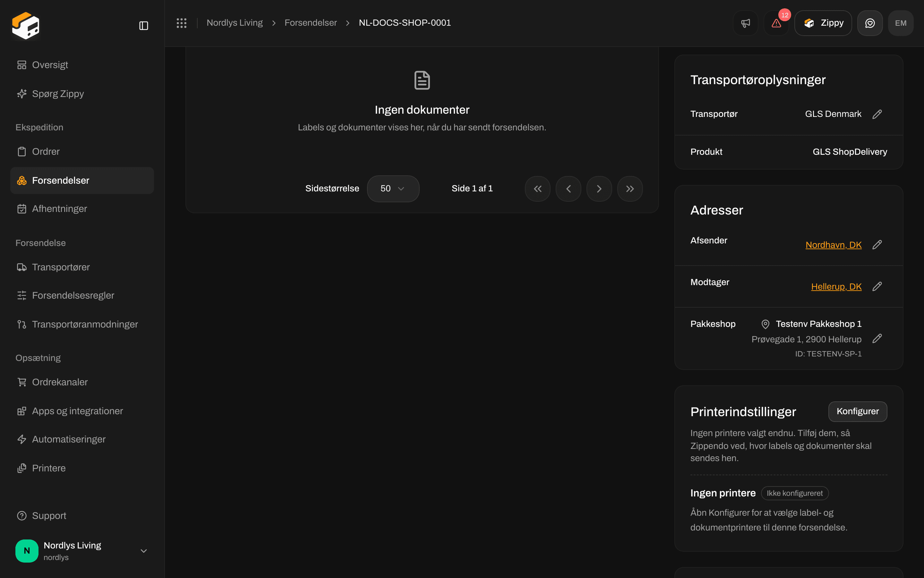The image size is (924, 578).
Task: Open Forsendelsesregler in the sidebar
Action: (x=82, y=295)
